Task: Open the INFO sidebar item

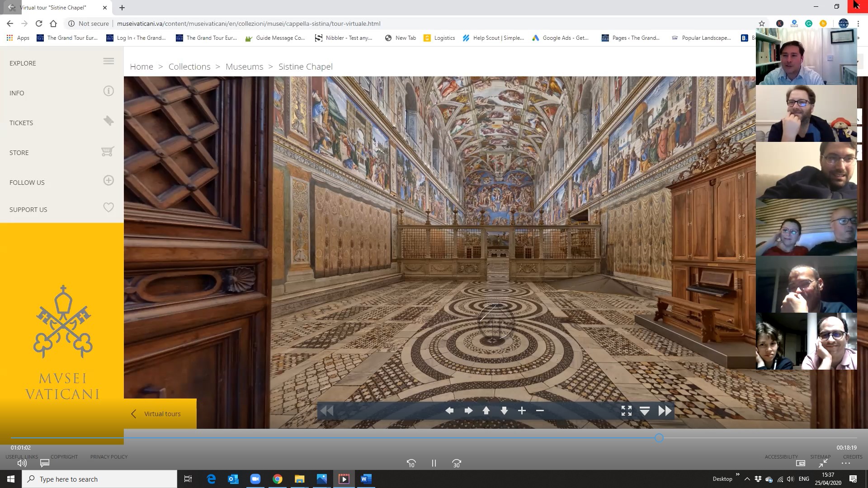Action: tap(17, 93)
